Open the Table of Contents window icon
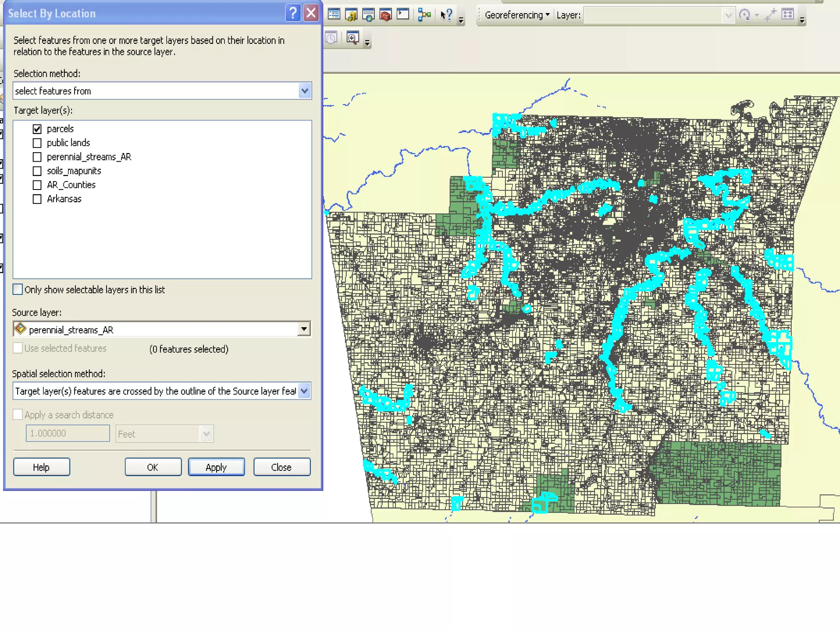The width and height of the screenshot is (840, 630). pyautogui.click(x=334, y=15)
